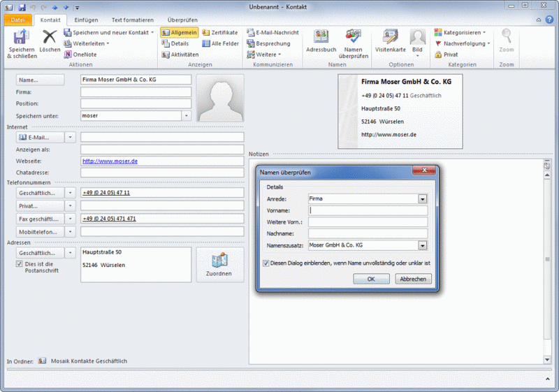Click the E-Mail... button
The width and height of the screenshot is (559, 392).
(41, 137)
